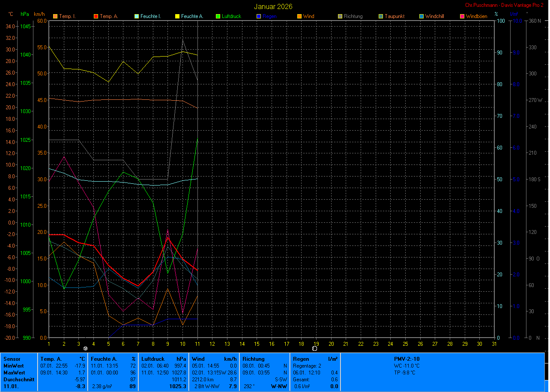Click the blue Regen legend square
The height and width of the screenshot is (392, 550).
pos(258,17)
